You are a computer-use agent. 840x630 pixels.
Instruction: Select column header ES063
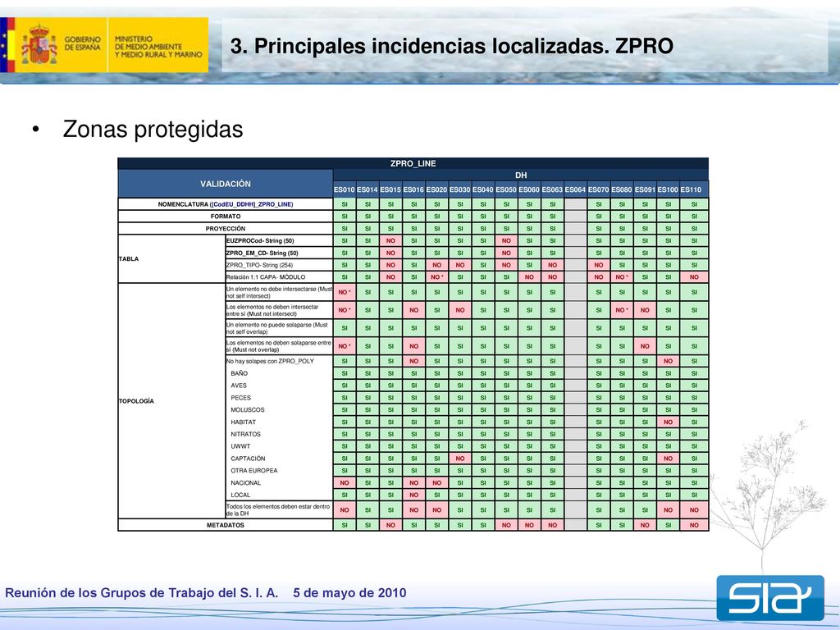pyautogui.click(x=552, y=189)
